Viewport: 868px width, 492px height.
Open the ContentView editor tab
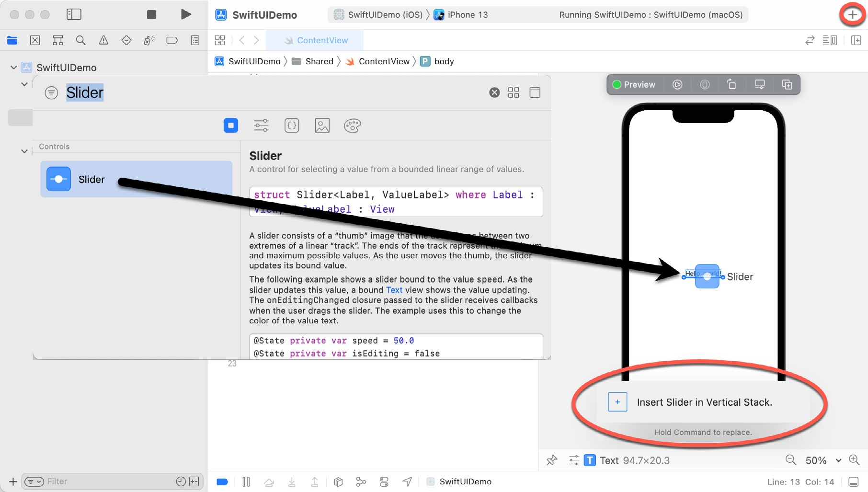point(315,40)
